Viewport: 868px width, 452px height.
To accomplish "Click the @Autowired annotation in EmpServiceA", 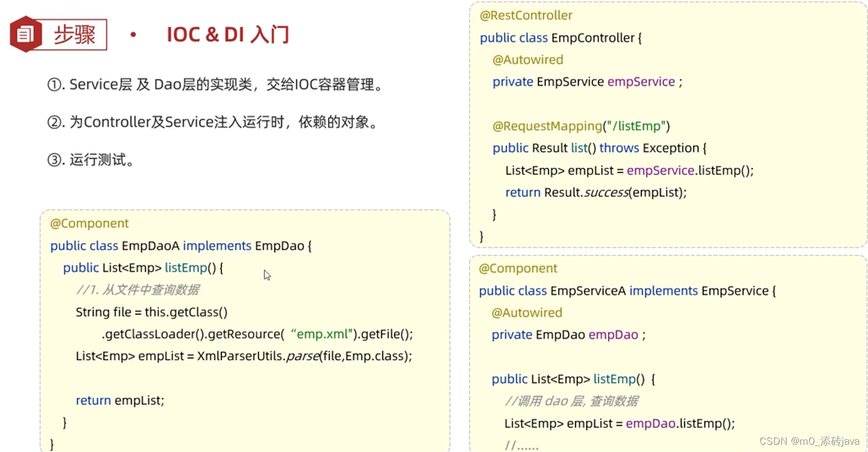I will pyautogui.click(x=527, y=313).
